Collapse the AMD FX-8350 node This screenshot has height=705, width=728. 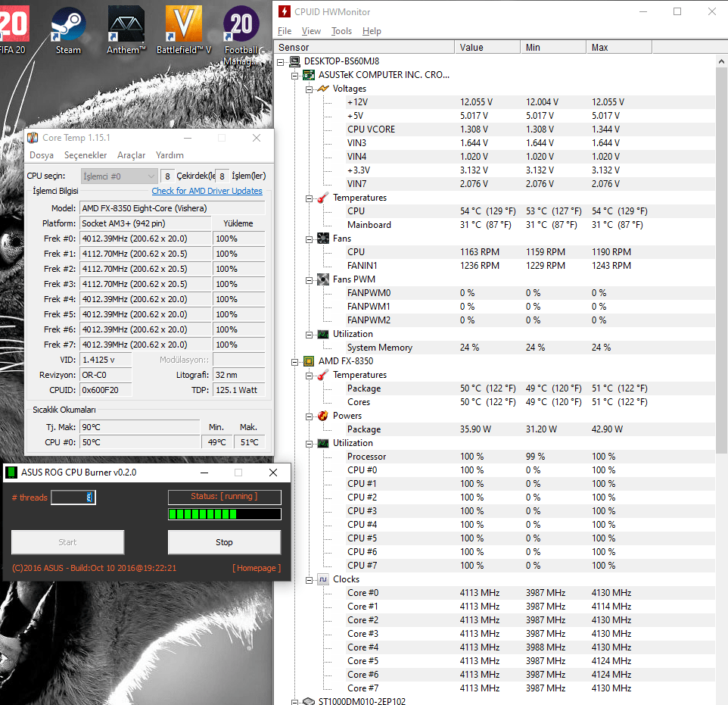[x=294, y=362]
